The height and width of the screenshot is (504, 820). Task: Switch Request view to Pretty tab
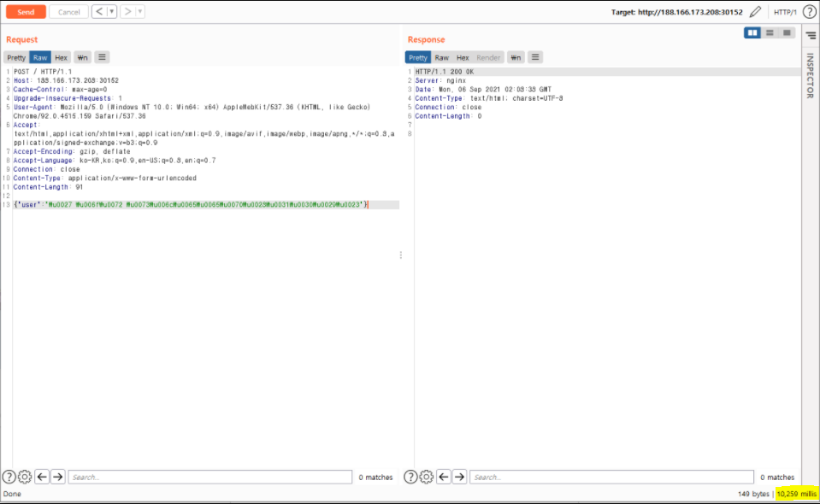[x=16, y=57]
